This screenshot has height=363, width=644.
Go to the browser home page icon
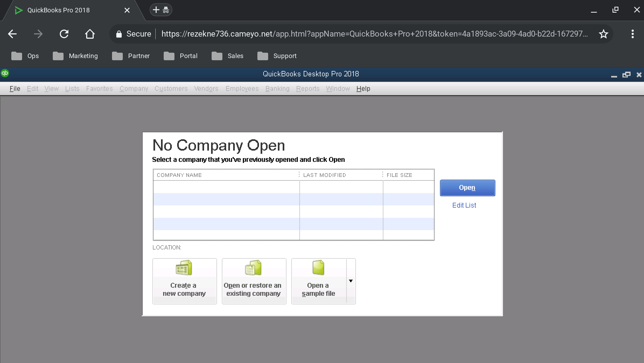(x=90, y=34)
